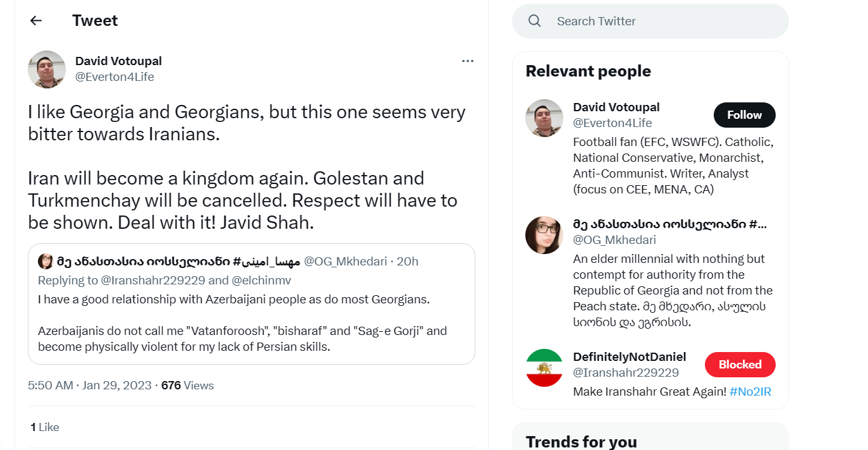
Task: Click the back arrow icon
Action: pos(36,21)
